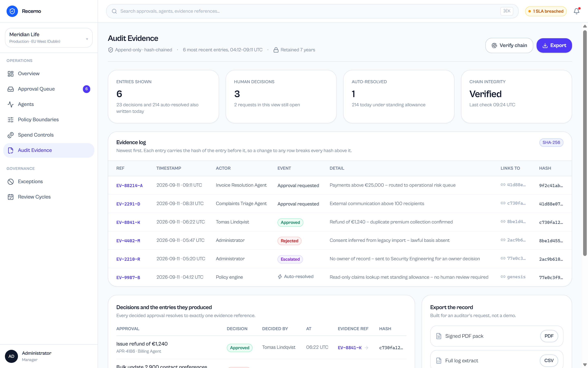Image resolution: width=588 pixels, height=368 pixels.
Task: Click the Signed PDF pack file icon
Action: [439, 336]
